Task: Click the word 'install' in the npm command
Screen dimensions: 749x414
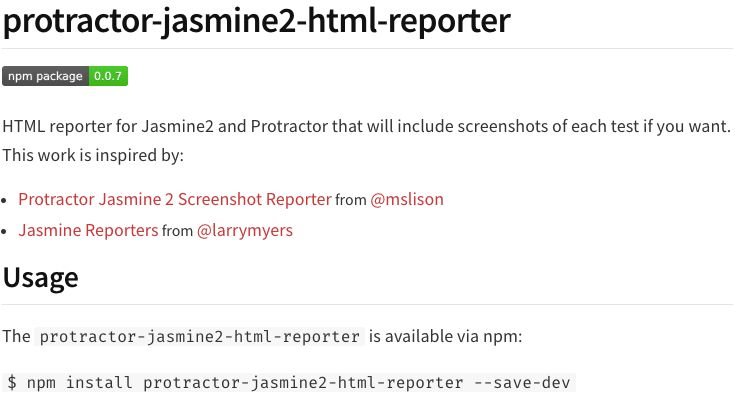Action: click(x=99, y=382)
